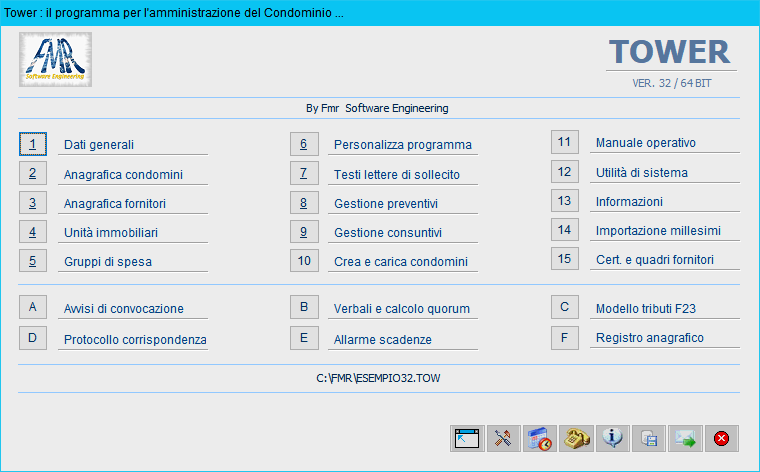Viewport: 760px width, 472px height.
Task: Select Crea e carica condomini
Action: click(401, 262)
